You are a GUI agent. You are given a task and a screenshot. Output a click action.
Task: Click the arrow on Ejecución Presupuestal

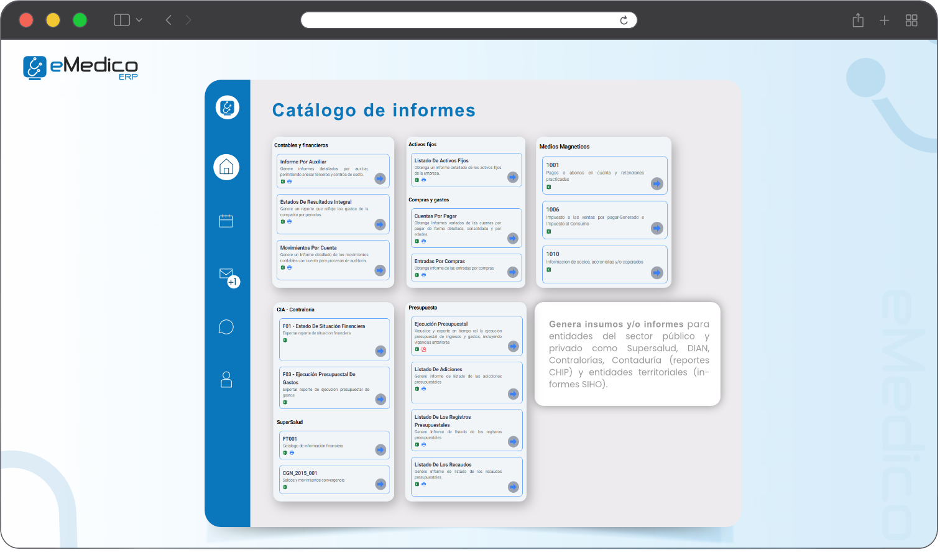[x=514, y=346]
